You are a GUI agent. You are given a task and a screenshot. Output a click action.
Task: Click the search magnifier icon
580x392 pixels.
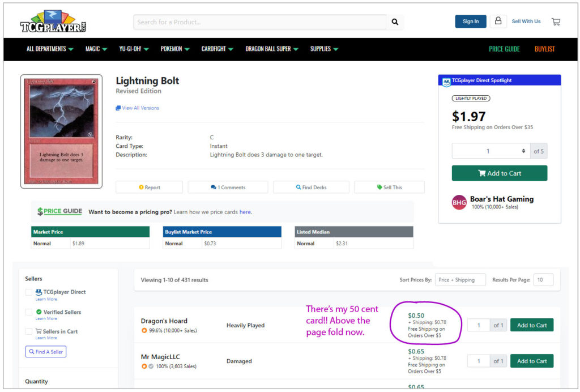point(395,22)
